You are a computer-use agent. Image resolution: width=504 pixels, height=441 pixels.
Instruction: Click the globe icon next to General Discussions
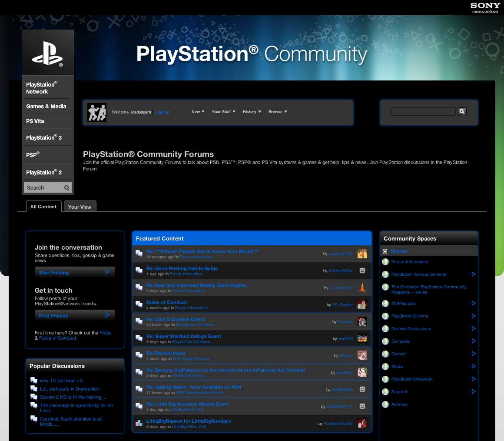tap(385, 329)
